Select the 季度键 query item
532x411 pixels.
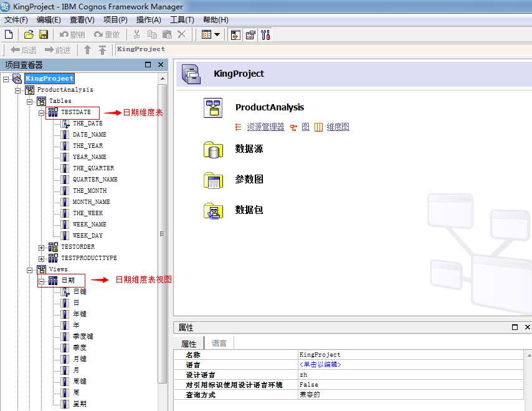83,336
